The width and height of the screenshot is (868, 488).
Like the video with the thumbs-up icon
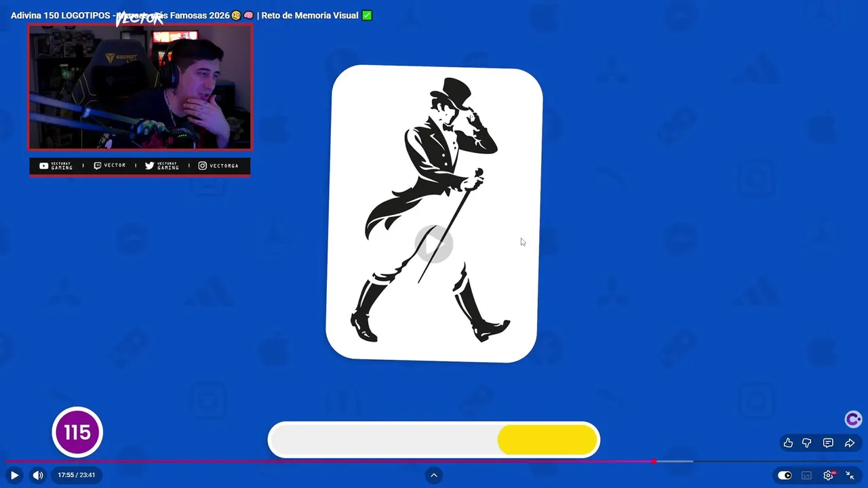point(788,443)
